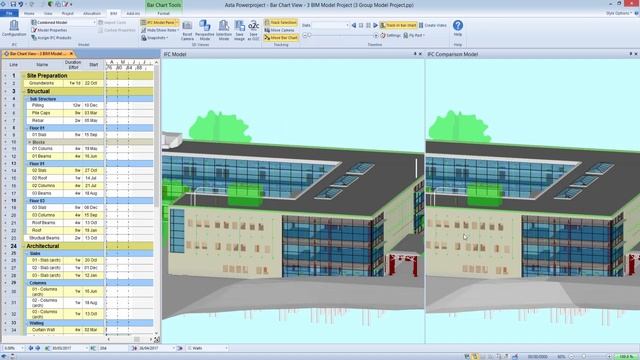The height and width of the screenshot is (360, 640).
Task: Open the Walls dropdown in bottom bar
Action: pyautogui.click(x=208, y=348)
